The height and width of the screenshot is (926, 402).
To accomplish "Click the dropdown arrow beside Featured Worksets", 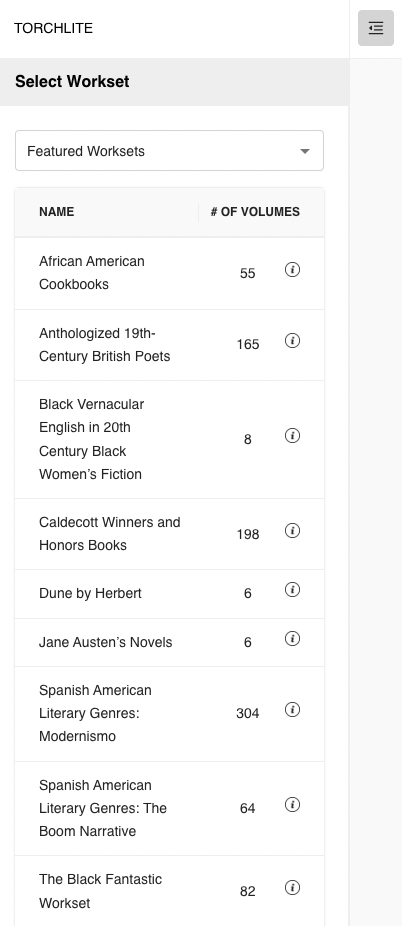I will [x=305, y=151].
